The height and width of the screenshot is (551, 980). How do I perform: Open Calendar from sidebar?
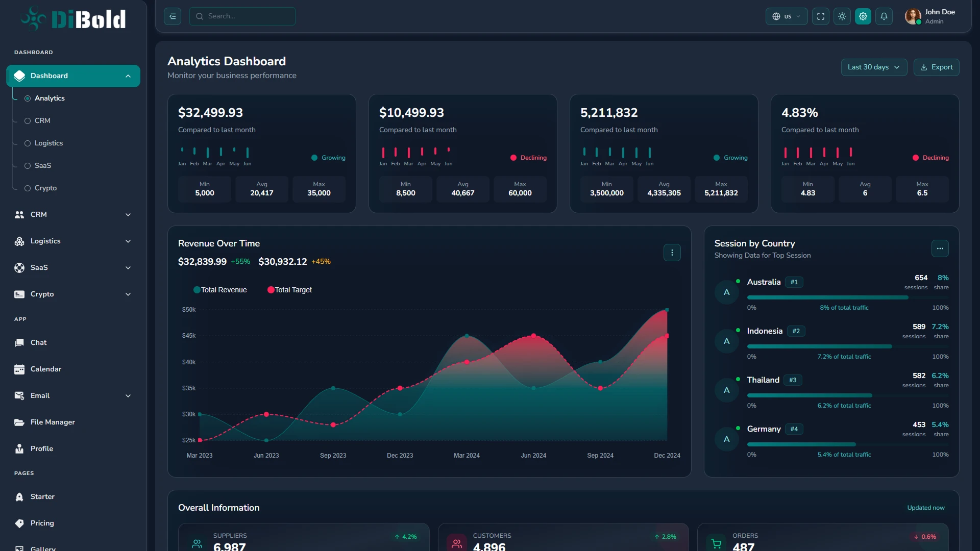(73, 369)
